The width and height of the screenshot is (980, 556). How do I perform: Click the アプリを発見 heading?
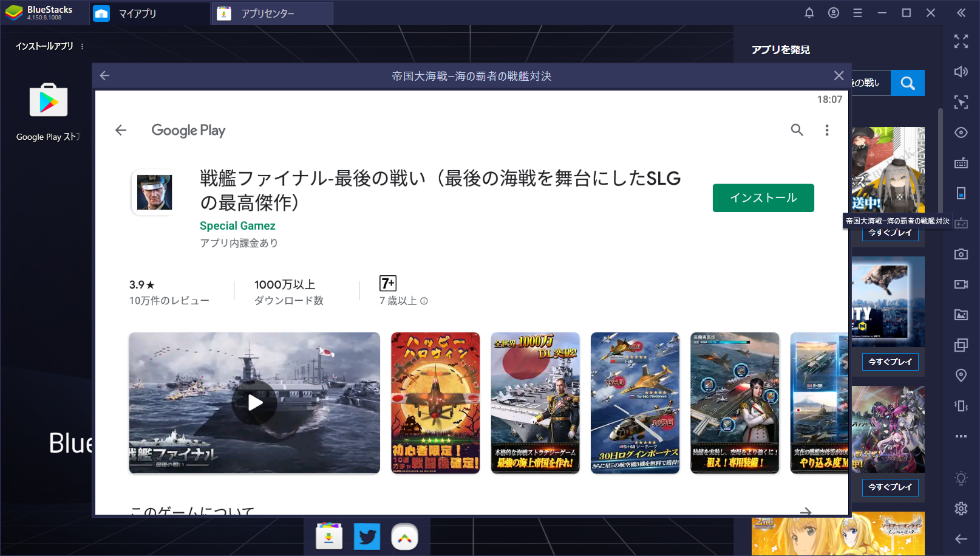[781, 50]
